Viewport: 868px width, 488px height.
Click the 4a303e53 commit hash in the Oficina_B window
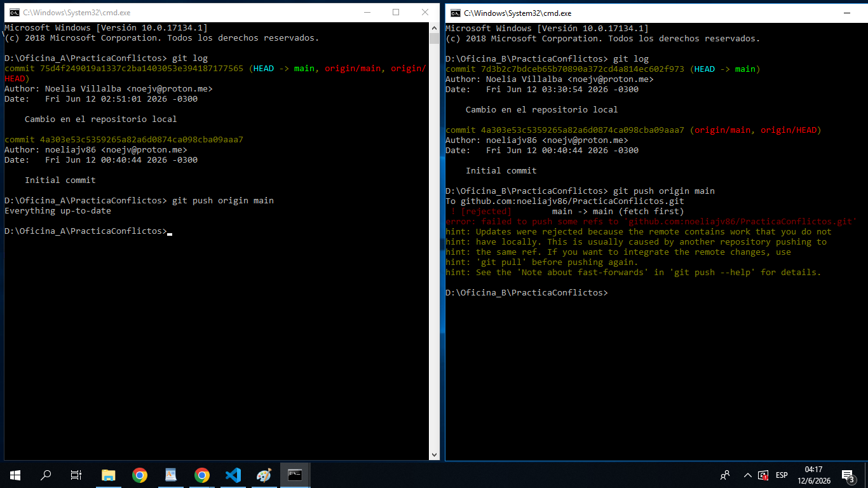coord(583,130)
